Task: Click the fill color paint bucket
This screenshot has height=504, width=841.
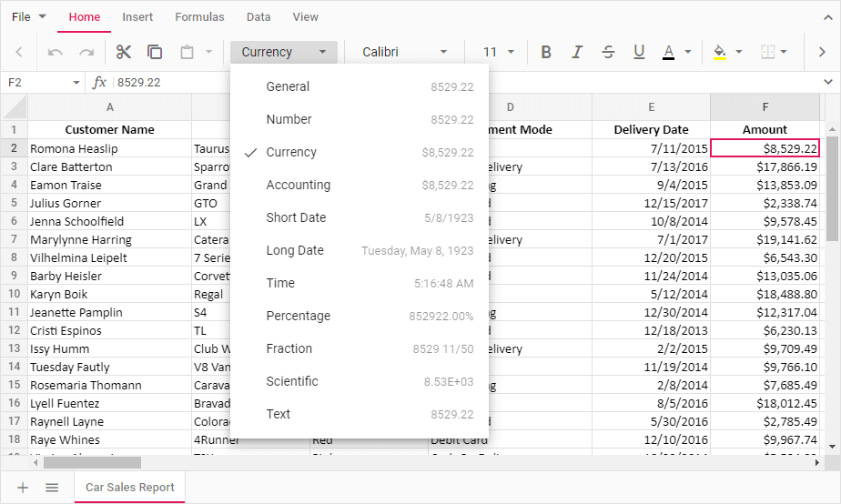Action: (720, 52)
